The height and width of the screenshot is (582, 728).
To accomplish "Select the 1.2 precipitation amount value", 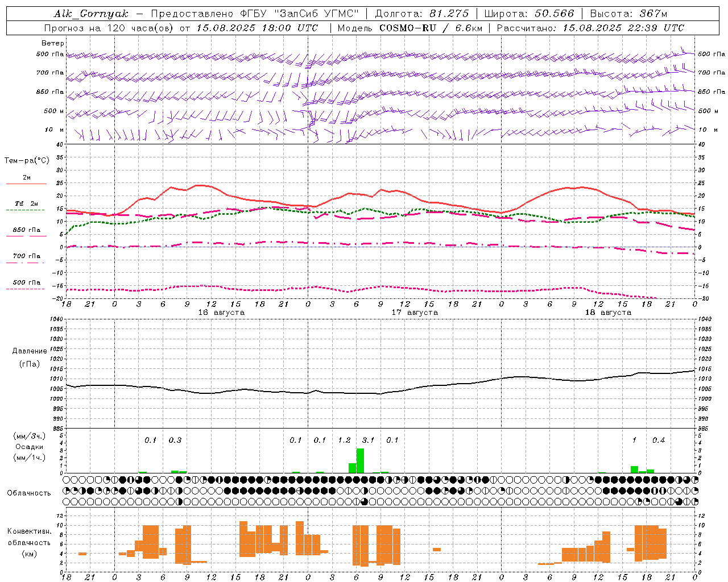I will (x=344, y=440).
